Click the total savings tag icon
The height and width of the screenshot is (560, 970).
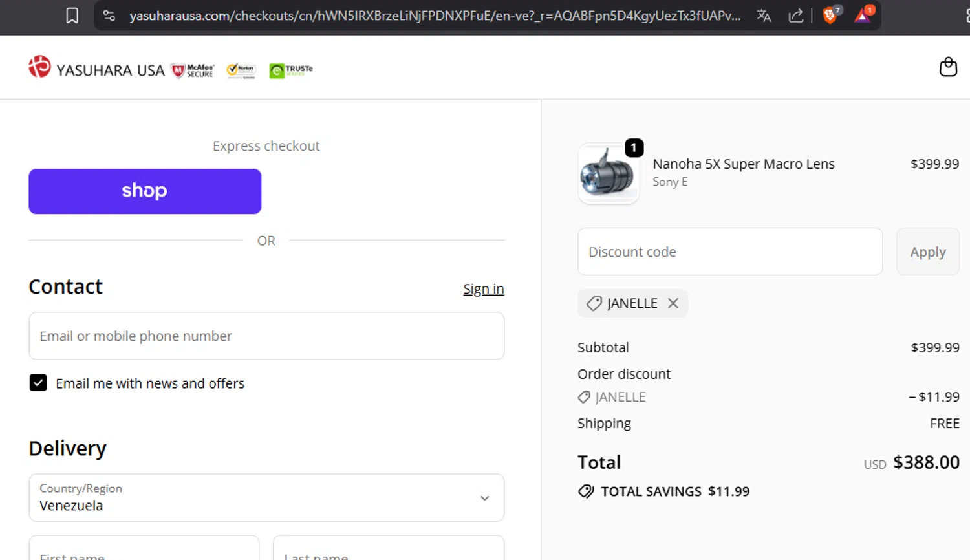586,491
